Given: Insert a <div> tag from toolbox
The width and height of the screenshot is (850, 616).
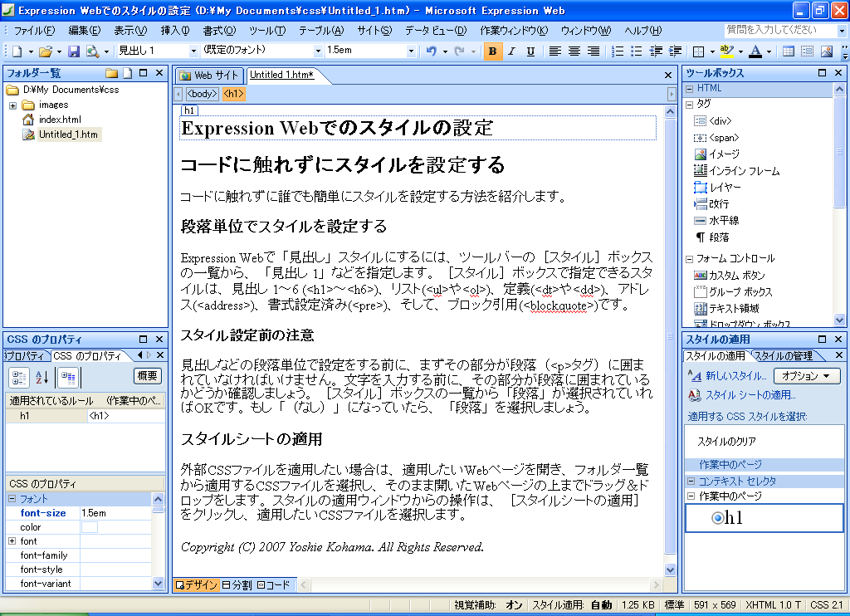Looking at the screenshot, I should [712, 121].
